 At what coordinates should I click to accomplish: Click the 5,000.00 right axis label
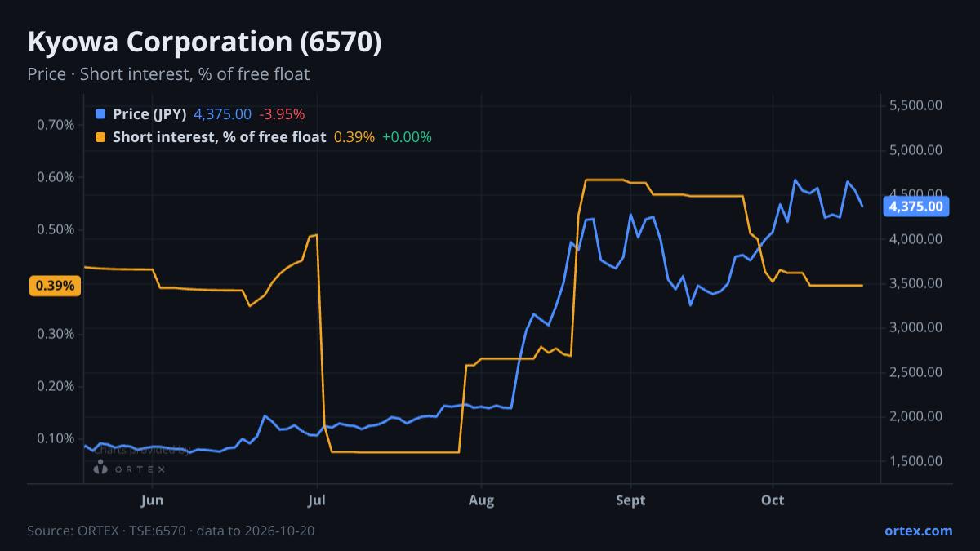click(915, 150)
